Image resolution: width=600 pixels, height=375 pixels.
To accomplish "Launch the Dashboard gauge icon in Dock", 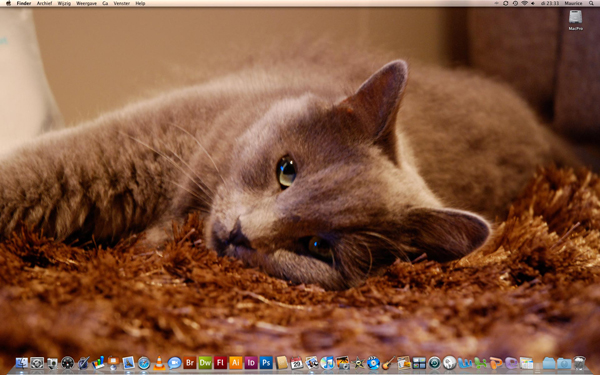I will click(x=67, y=362).
